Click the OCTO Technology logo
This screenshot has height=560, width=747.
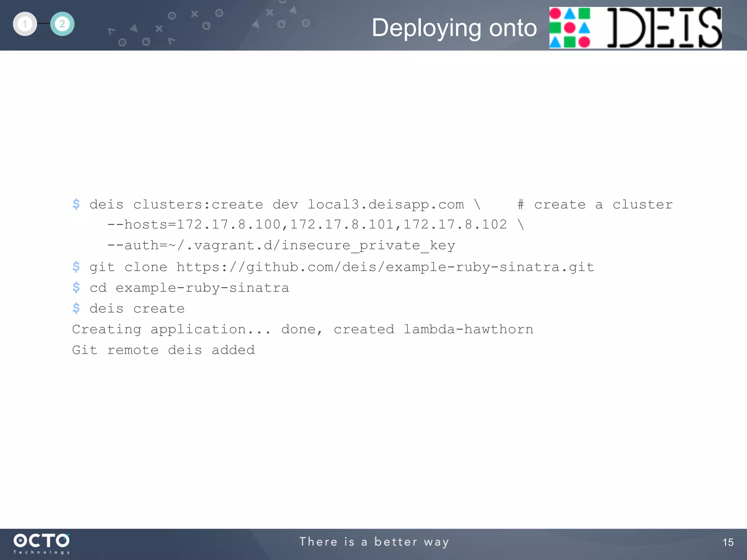pyautogui.click(x=42, y=544)
